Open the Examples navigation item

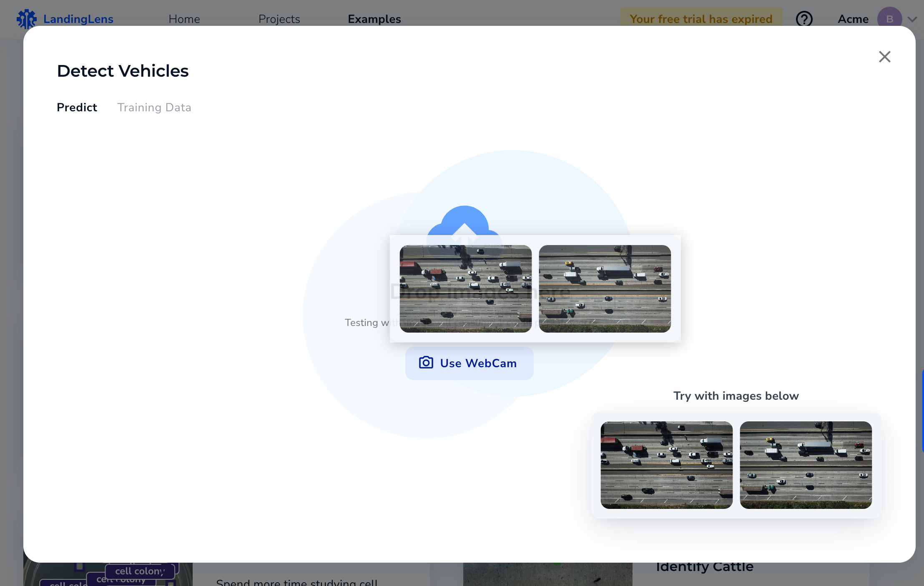374,19
